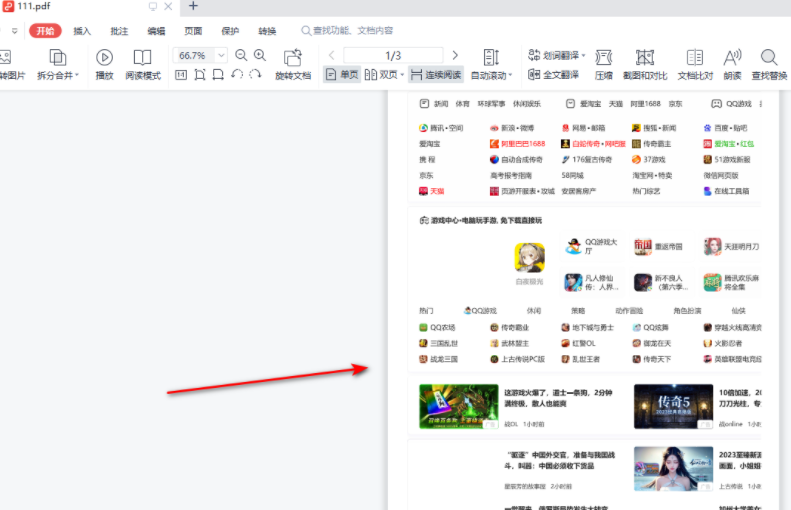791x510 pixels.
Task: Switch to the 批注 tab
Action: [119, 31]
